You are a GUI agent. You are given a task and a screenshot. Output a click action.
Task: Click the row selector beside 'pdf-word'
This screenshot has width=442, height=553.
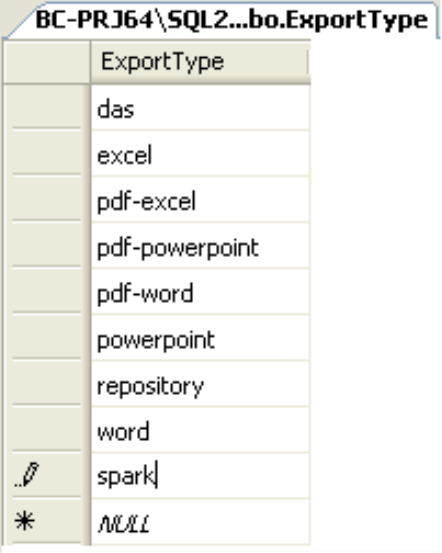click(x=47, y=291)
